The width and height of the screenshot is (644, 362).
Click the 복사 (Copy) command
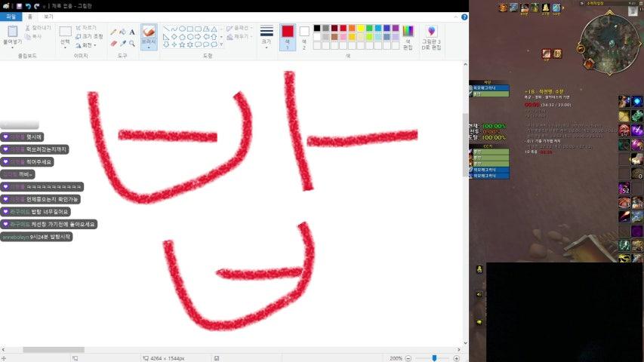click(x=33, y=37)
